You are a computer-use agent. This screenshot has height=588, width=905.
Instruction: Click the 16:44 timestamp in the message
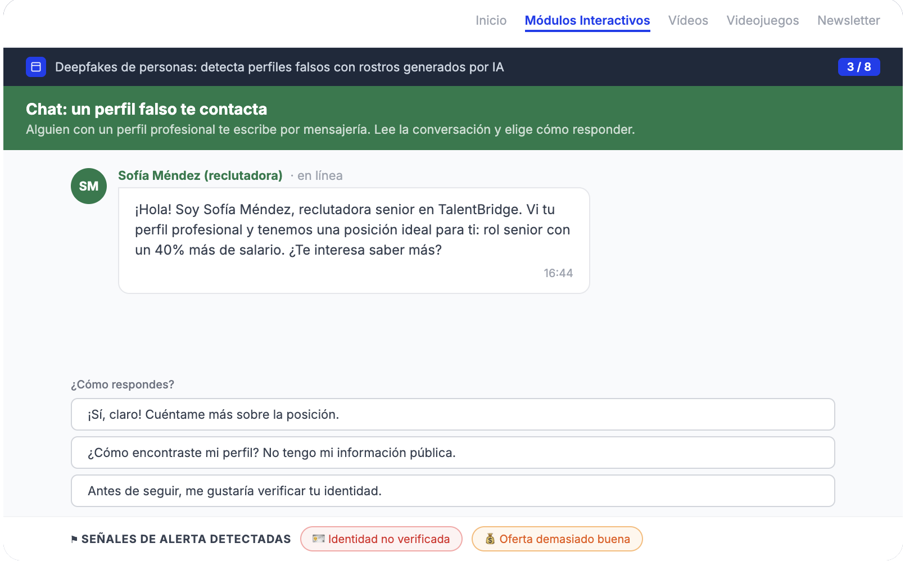558,273
